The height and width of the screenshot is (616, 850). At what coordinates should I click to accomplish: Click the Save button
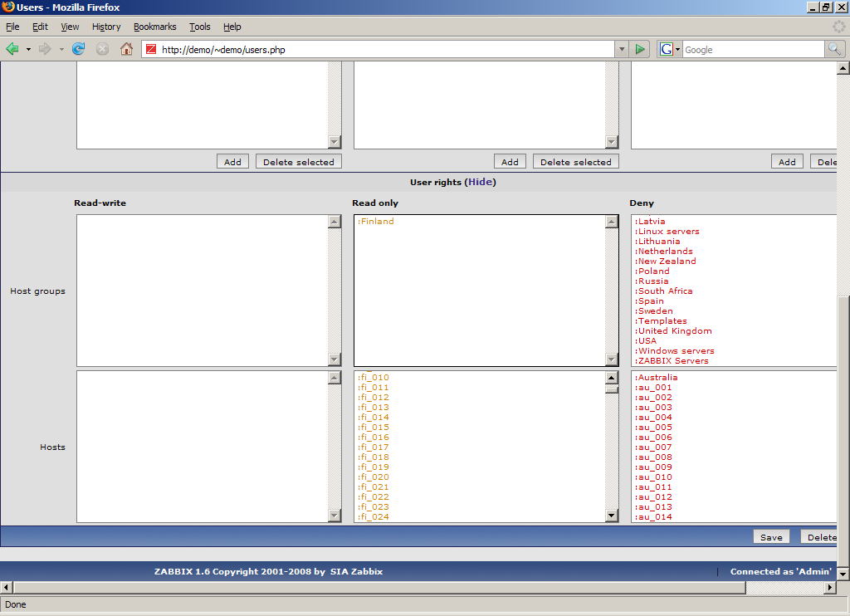click(771, 537)
